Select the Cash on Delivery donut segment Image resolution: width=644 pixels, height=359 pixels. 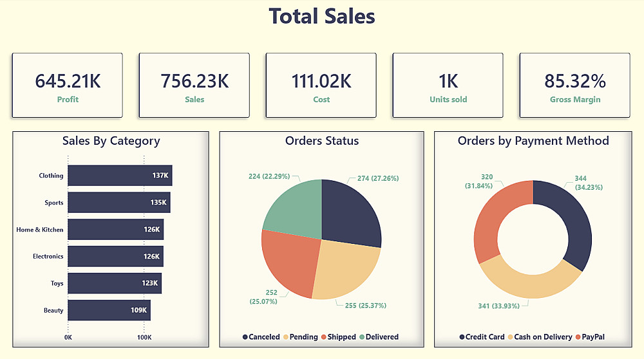click(527, 283)
